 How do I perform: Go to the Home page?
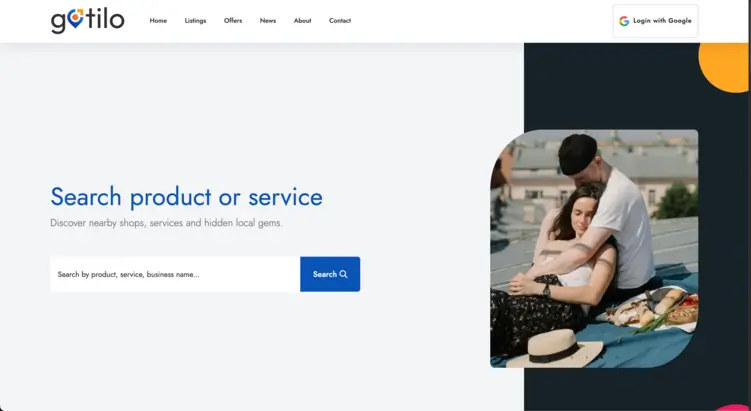pyautogui.click(x=158, y=21)
